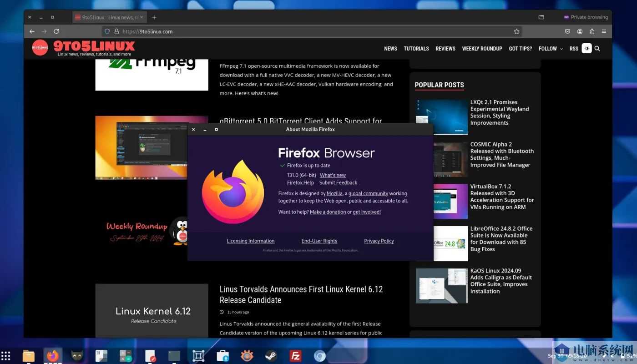Launch Chromium from the dock
637x364 pixels.
[320, 356]
